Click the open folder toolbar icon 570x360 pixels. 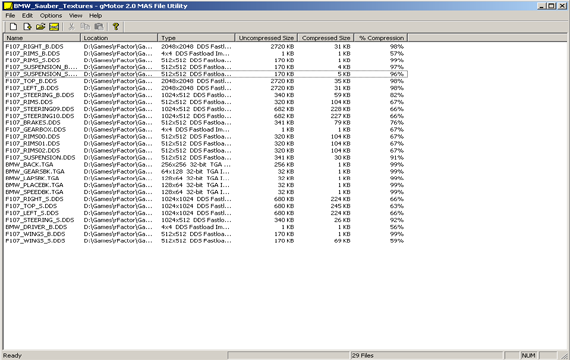click(x=40, y=27)
